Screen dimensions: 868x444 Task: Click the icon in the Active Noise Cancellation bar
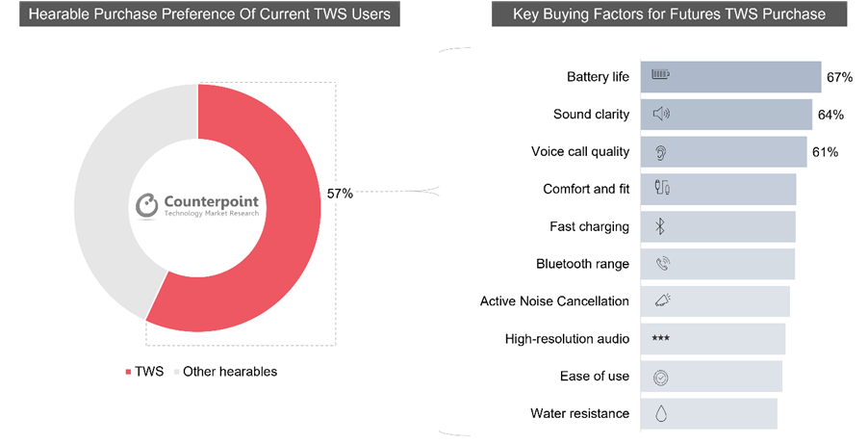[662, 301]
